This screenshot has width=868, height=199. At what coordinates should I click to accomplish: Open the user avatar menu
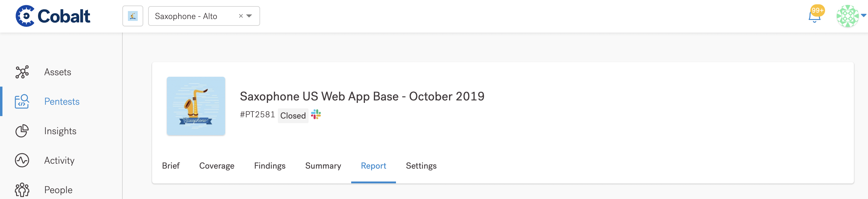[x=847, y=16]
